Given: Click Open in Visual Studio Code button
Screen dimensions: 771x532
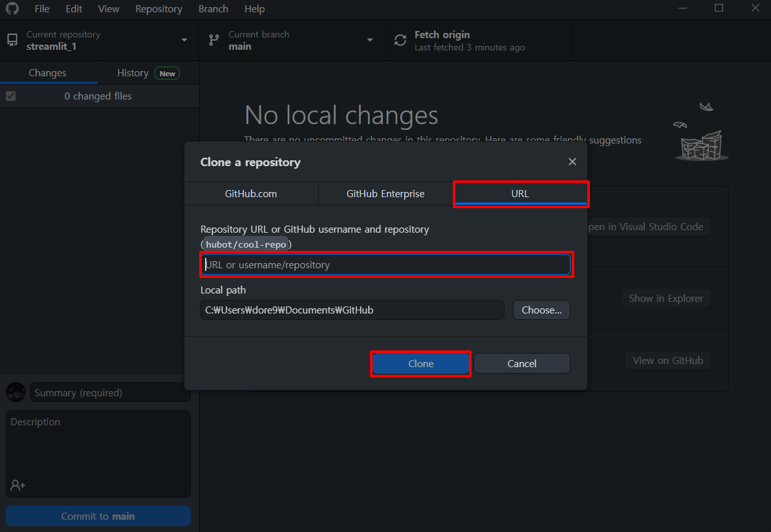Looking at the screenshot, I should 649,226.
